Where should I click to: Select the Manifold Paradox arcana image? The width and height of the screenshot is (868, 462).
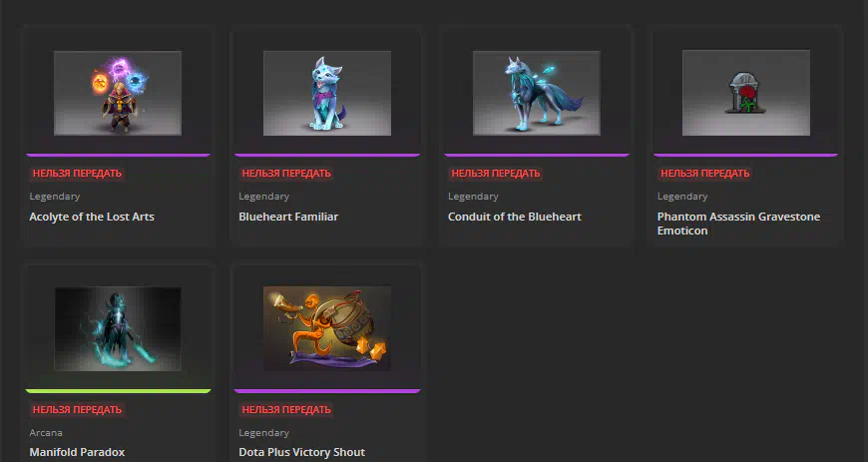coord(118,329)
